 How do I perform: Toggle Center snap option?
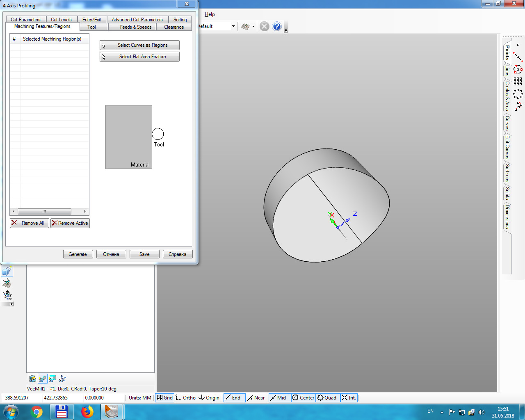click(304, 398)
